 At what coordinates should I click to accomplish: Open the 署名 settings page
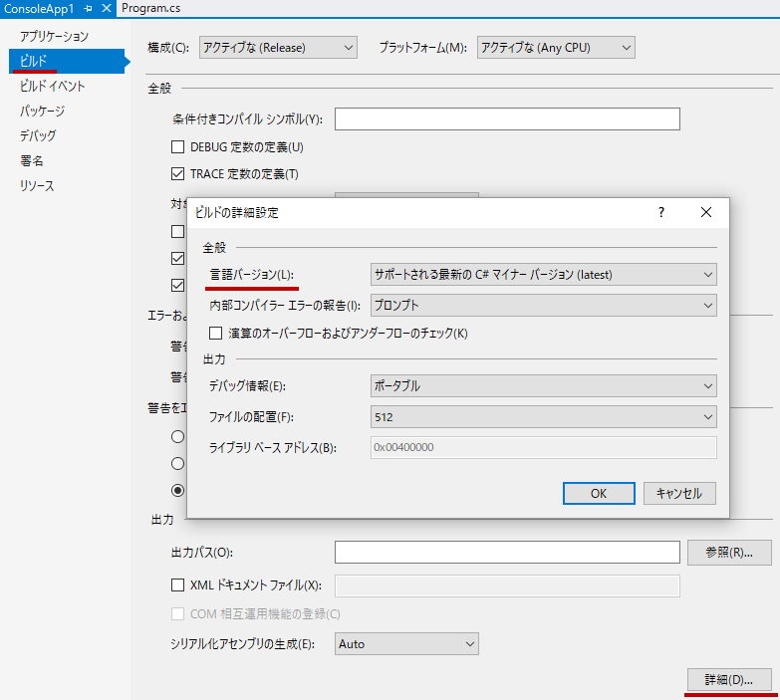31,160
